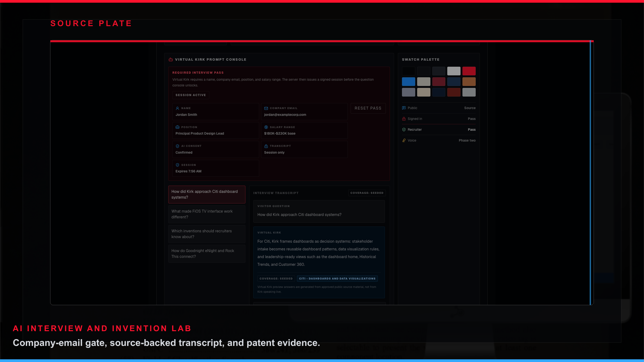This screenshot has width=644, height=362.
Task: Click the Citi Dashboards and Data Visualizations tag
Action: 337,279
